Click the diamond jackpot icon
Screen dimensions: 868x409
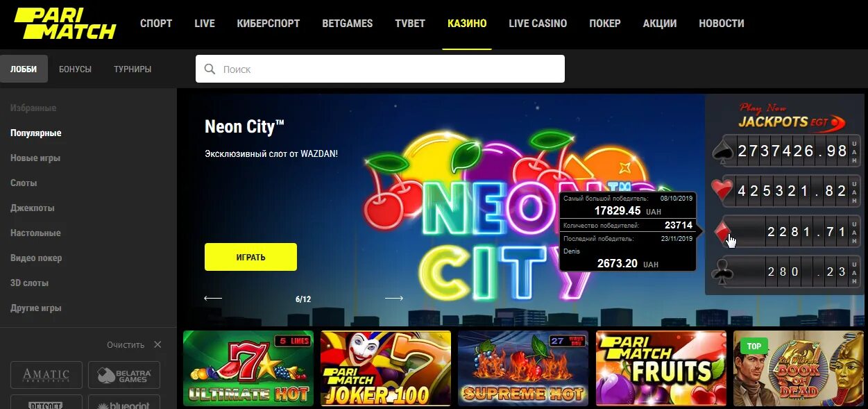(722, 233)
